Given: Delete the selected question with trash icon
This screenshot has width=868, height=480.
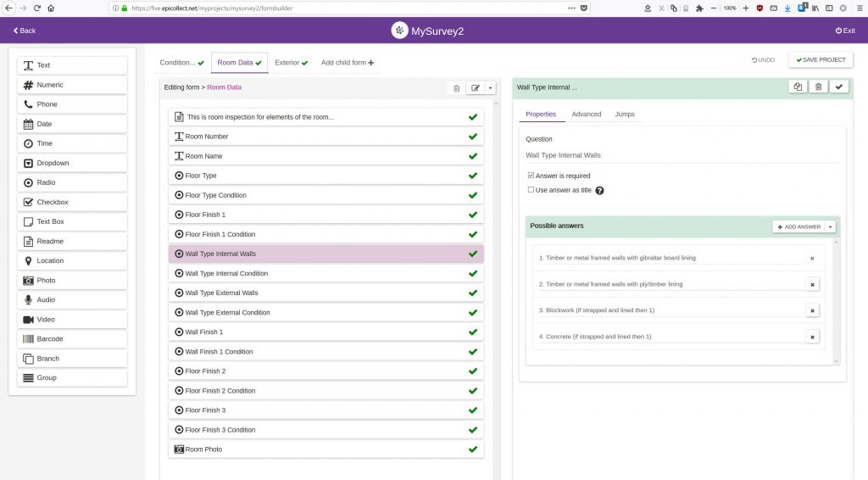Looking at the screenshot, I should click(x=818, y=87).
